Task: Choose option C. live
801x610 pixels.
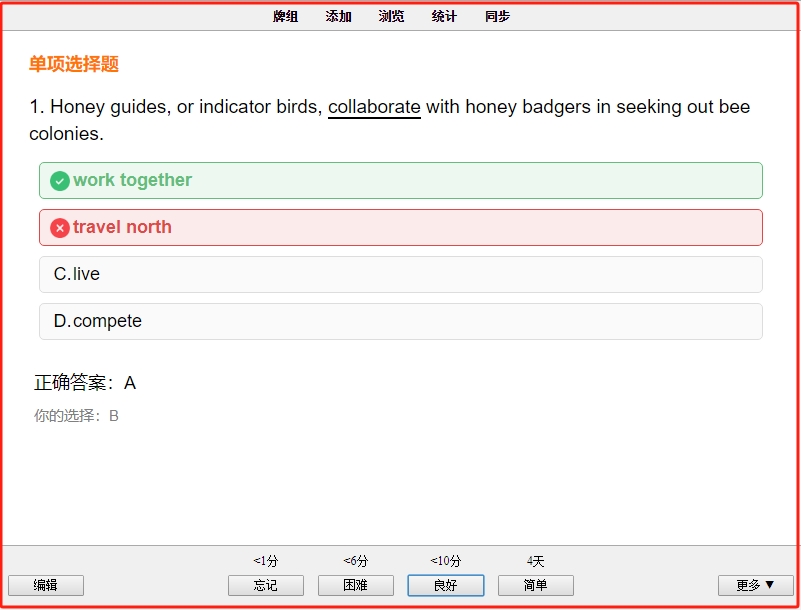Action: pyautogui.click(x=400, y=274)
